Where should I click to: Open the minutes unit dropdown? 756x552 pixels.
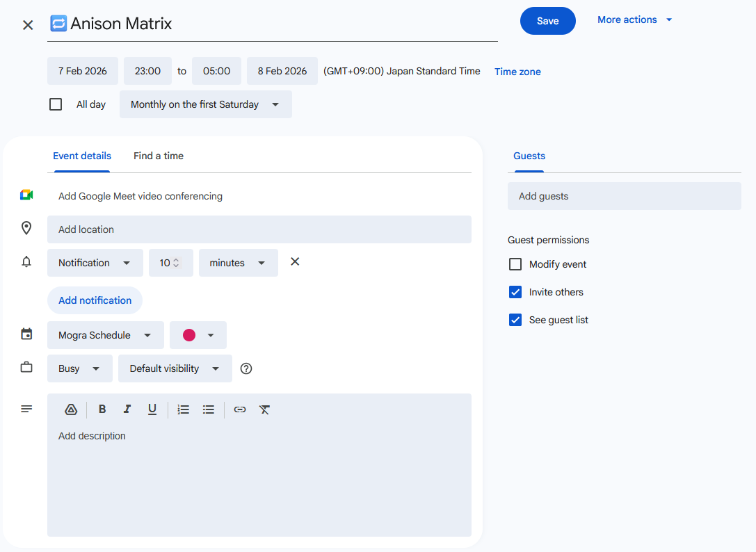(238, 263)
